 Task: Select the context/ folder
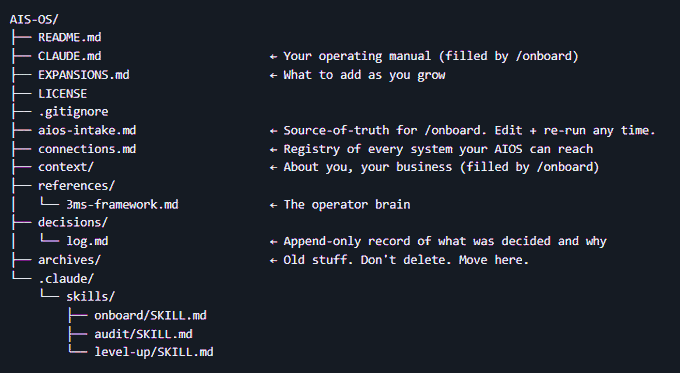coord(66,167)
